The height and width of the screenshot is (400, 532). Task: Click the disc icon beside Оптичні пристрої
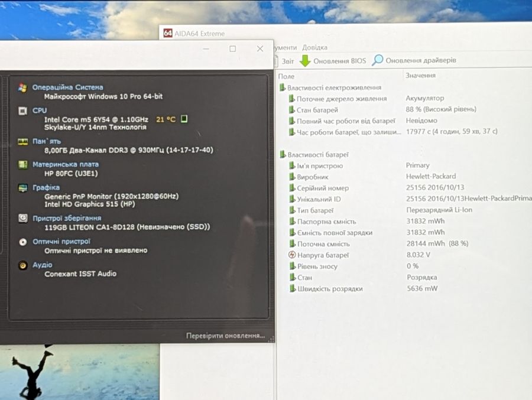pyautogui.click(x=22, y=242)
